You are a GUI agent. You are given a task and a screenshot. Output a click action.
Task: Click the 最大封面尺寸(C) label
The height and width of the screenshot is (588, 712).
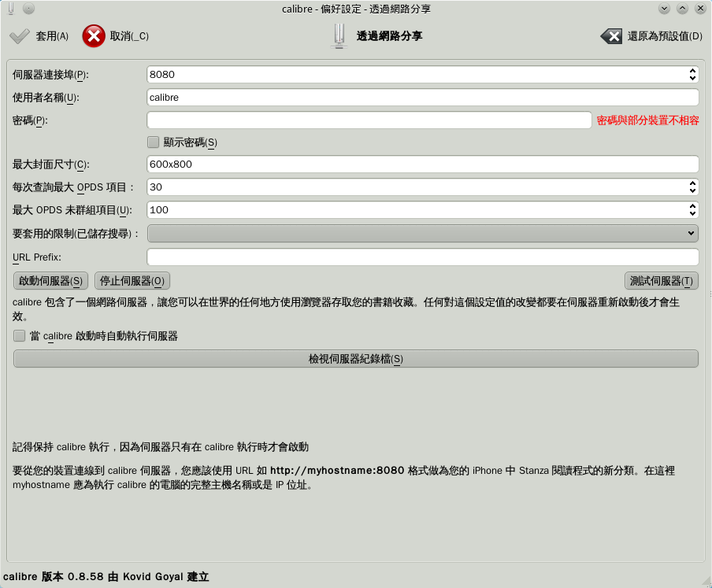pyautogui.click(x=51, y=165)
